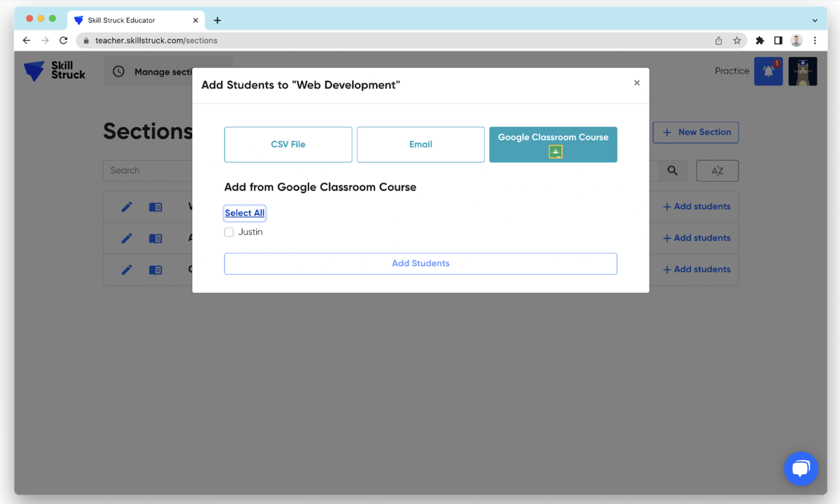Viewport: 840px width, 504px height.
Task: Open the chat support bubble
Action: tap(801, 468)
